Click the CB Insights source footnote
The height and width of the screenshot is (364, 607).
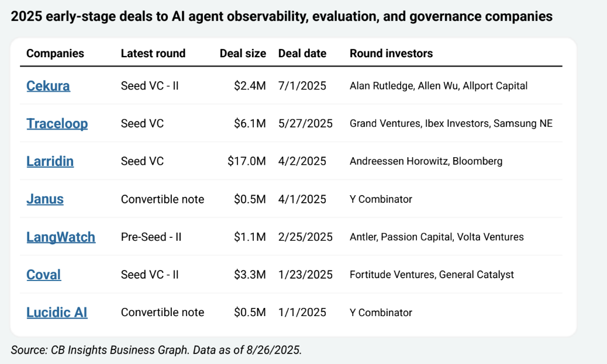[156, 350]
